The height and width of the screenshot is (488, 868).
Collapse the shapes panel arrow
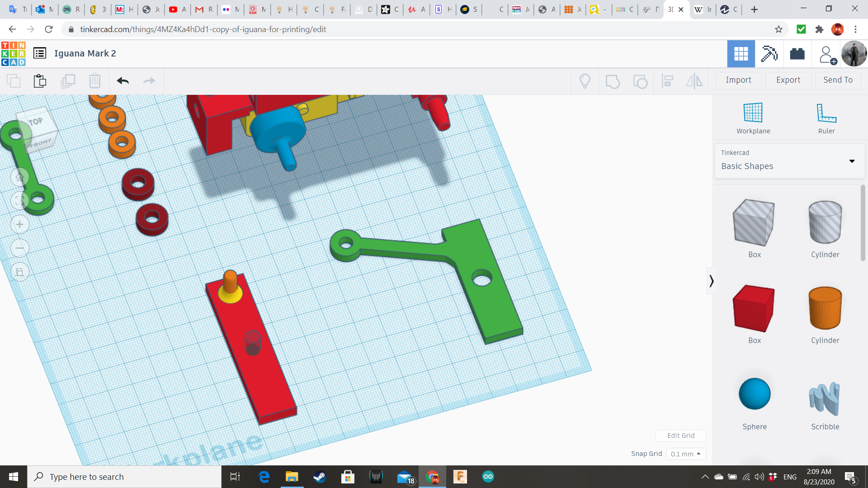pos(711,281)
